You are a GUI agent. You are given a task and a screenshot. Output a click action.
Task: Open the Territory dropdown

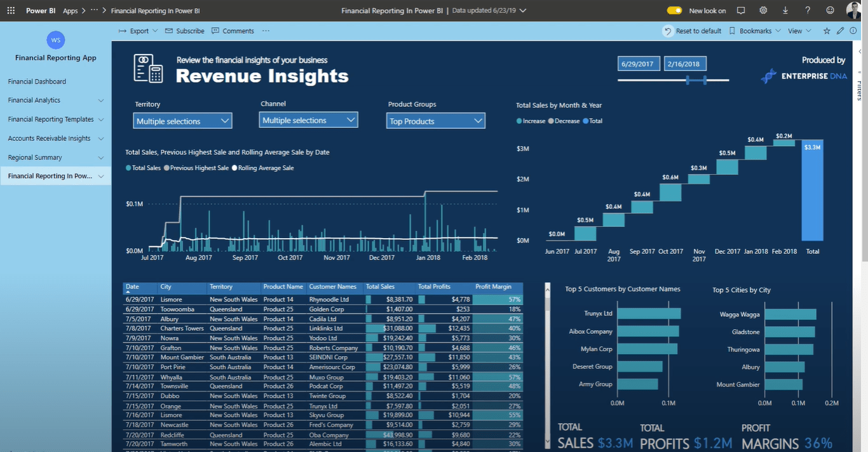coord(184,121)
